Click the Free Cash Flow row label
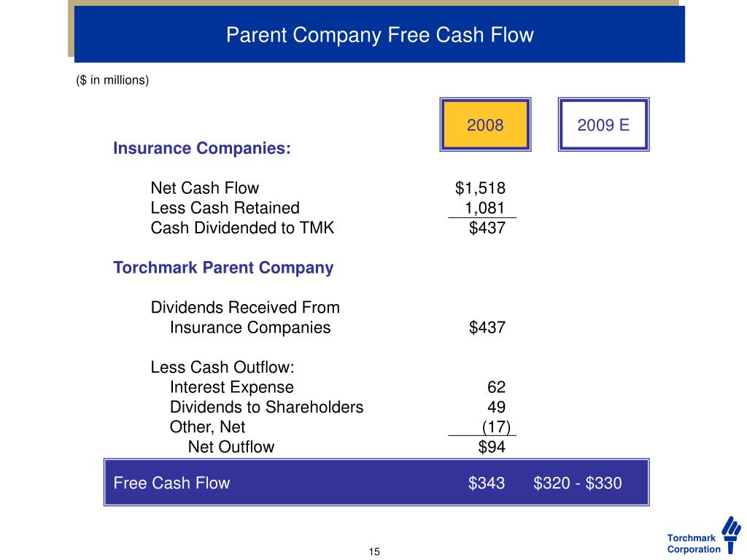The height and width of the screenshot is (560, 747). [x=172, y=483]
